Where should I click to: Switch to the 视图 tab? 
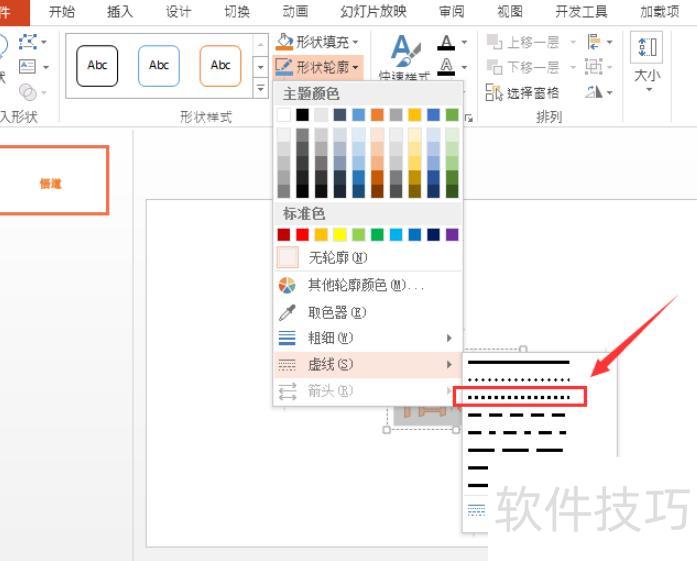tap(510, 12)
